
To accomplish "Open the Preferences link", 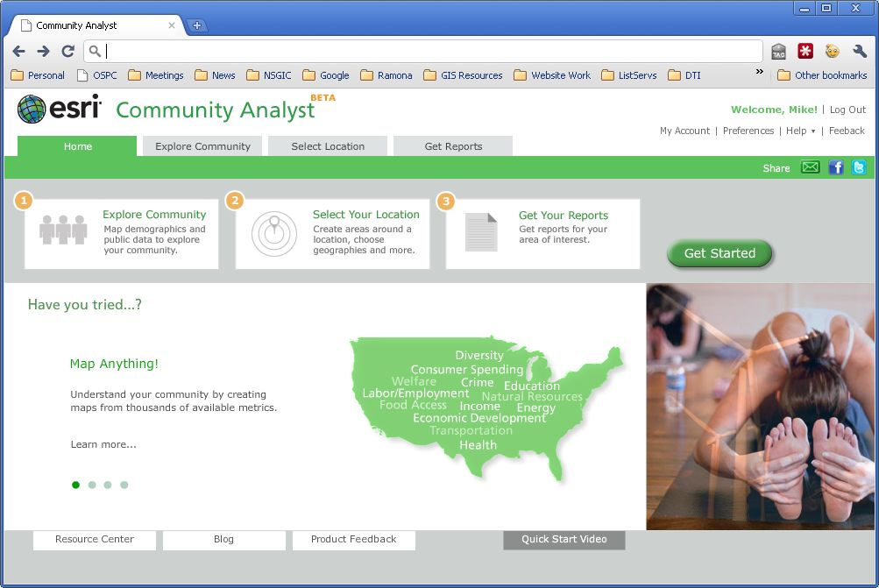I will 748,131.
